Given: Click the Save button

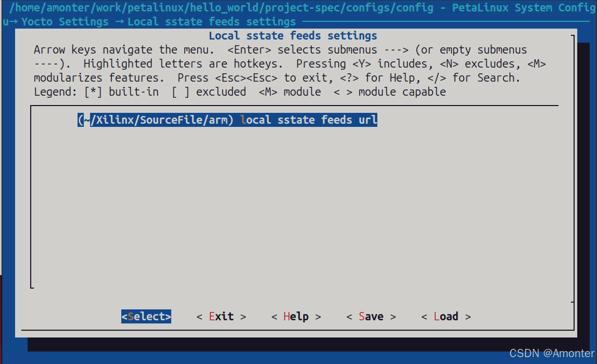Looking at the screenshot, I should point(371,317).
